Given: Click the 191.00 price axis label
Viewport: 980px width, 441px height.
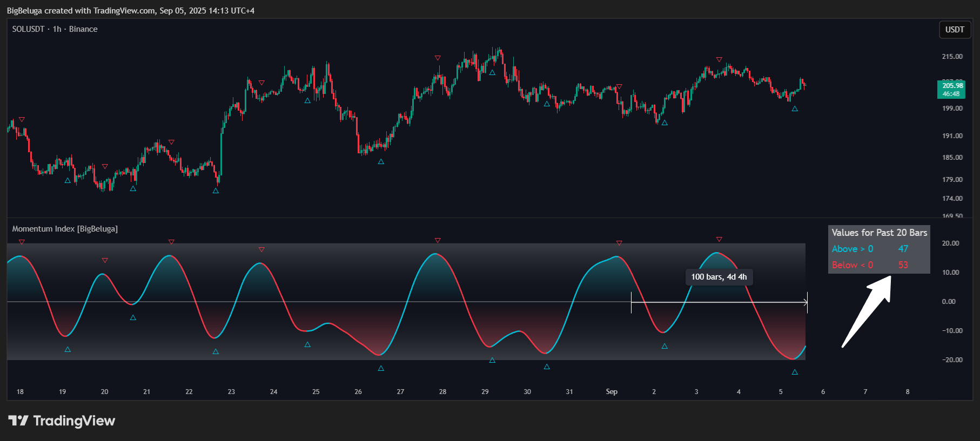Looking at the screenshot, I should tap(952, 136).
